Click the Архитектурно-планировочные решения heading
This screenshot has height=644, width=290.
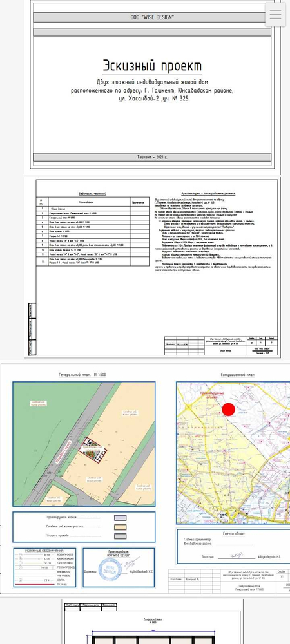coord(208,193)
